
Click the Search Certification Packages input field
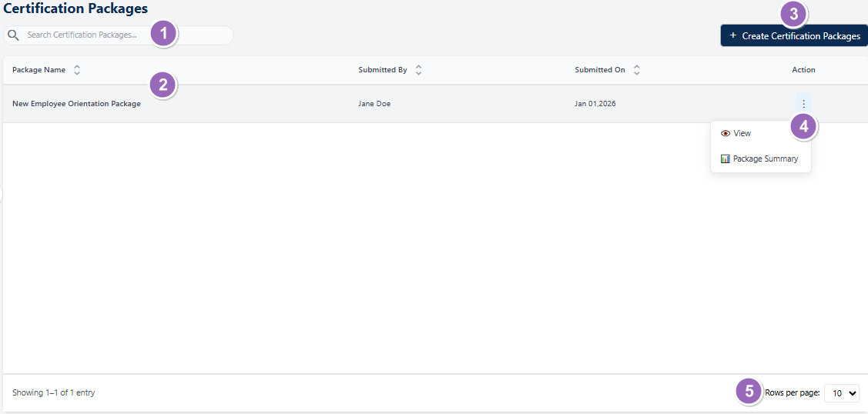(85, 35)
